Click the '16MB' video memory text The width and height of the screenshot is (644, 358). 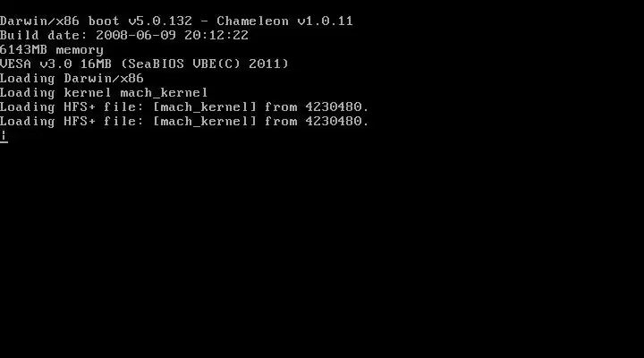pos(96,64)
